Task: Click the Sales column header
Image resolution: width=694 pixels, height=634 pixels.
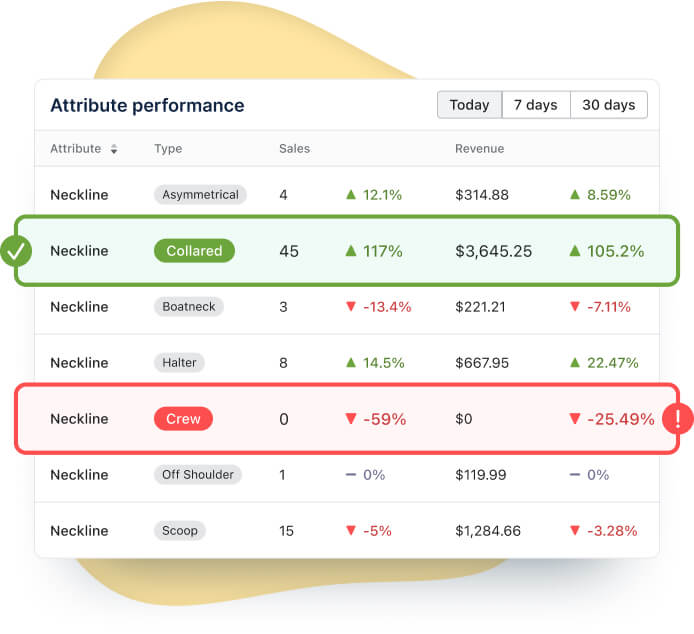Action: pyautogui.click(x=294, y=149)
